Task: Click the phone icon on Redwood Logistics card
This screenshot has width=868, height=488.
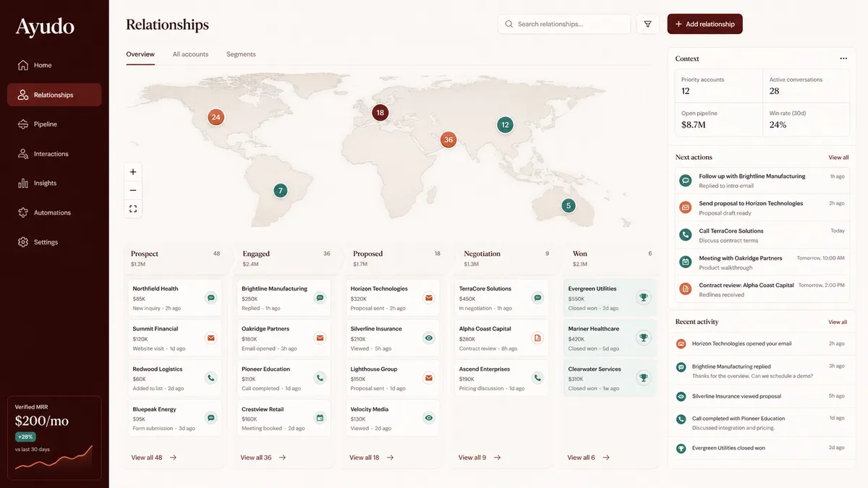Action: pyautogui.click(x=210, y=377)
